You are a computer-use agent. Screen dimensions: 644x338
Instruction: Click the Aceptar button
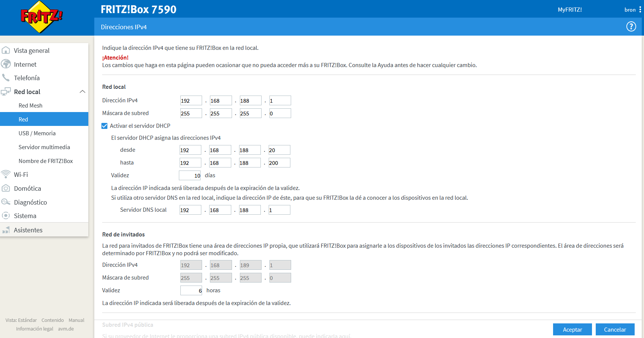[x=573, y=329]
